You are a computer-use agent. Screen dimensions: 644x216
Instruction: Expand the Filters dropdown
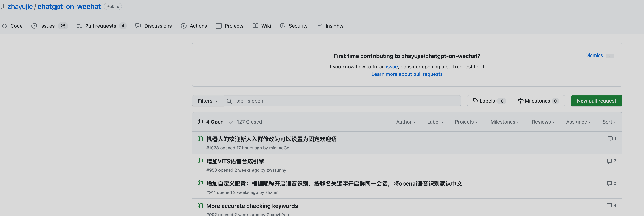click(207, 101)
